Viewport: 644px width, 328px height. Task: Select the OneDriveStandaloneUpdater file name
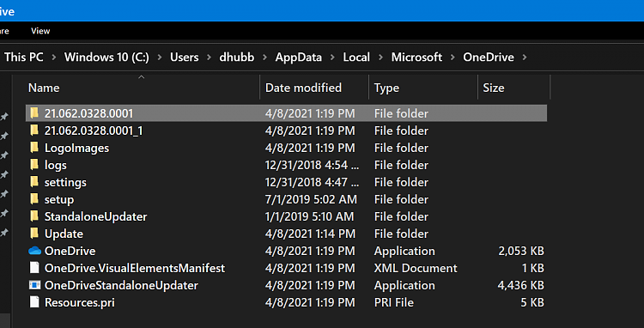click(x=121, y=285)
